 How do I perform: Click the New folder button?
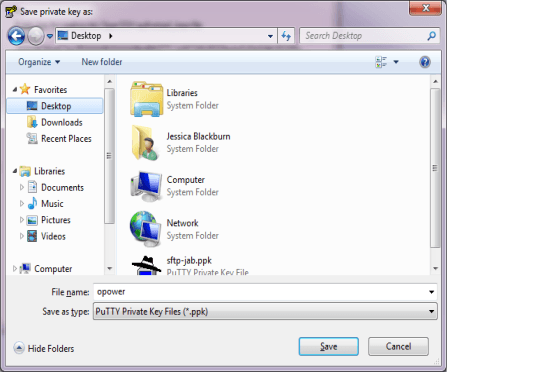point(102,62)
